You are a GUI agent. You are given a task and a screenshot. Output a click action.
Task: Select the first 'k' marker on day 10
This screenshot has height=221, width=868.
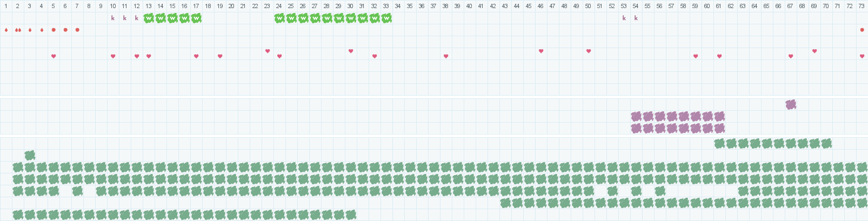click(x=113, y=18)
